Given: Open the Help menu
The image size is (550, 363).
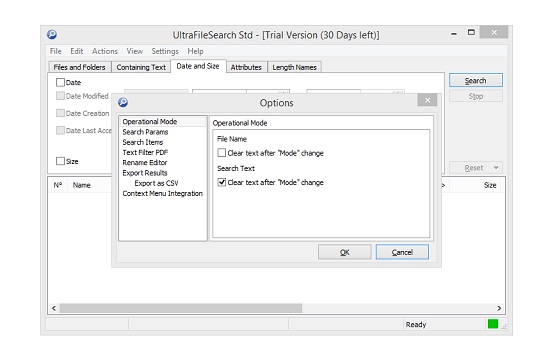Looking at the screenshot, I should [x=195, y=51].
